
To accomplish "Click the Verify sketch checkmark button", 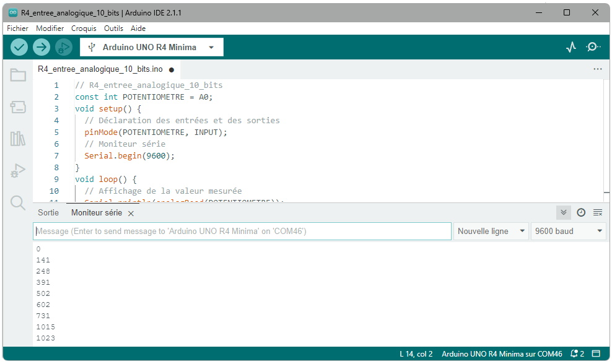I will [19, 47].
